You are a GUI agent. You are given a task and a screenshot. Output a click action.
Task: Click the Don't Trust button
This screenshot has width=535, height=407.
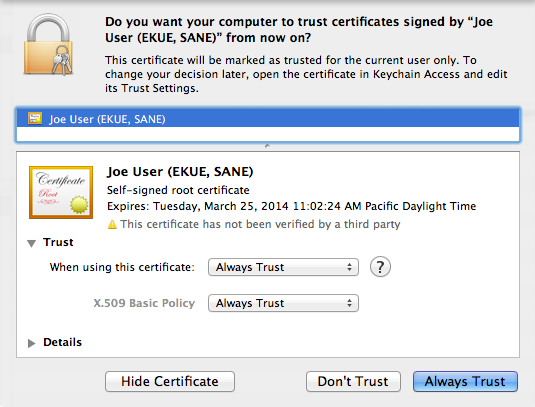pos(353,381)
